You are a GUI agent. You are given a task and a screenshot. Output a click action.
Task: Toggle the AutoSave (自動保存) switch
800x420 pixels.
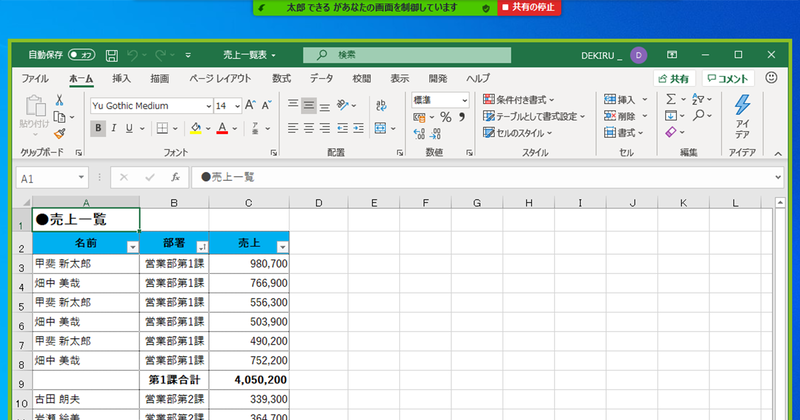point(82,55)
